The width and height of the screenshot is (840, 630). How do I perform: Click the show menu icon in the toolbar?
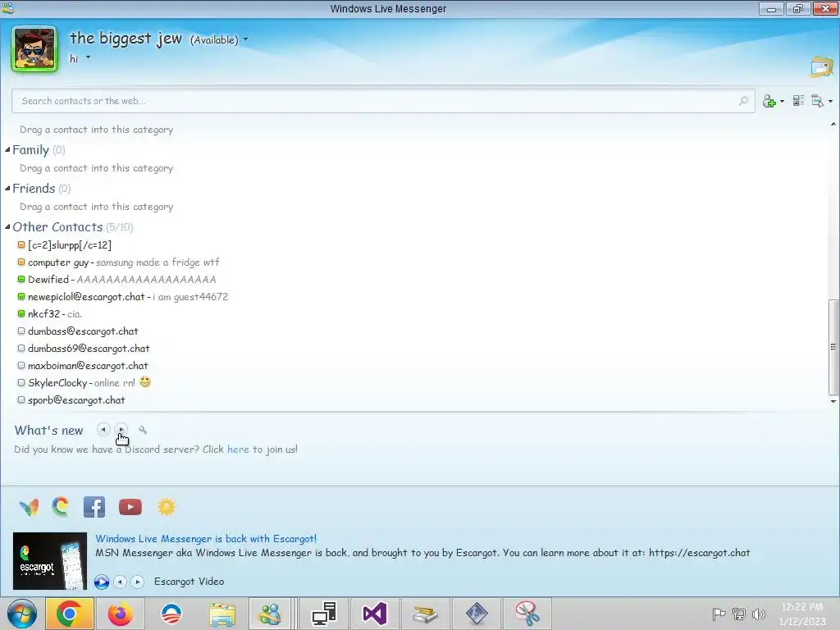pos(818,101)
